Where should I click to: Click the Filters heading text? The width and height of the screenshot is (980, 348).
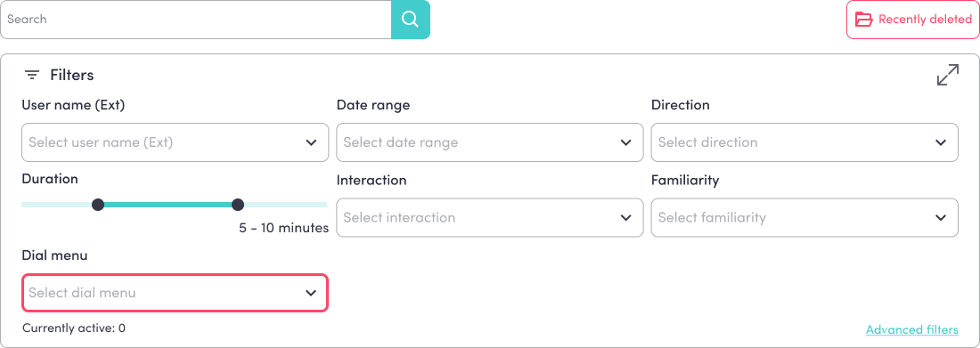pyautogui.click(x=72, y=76)
